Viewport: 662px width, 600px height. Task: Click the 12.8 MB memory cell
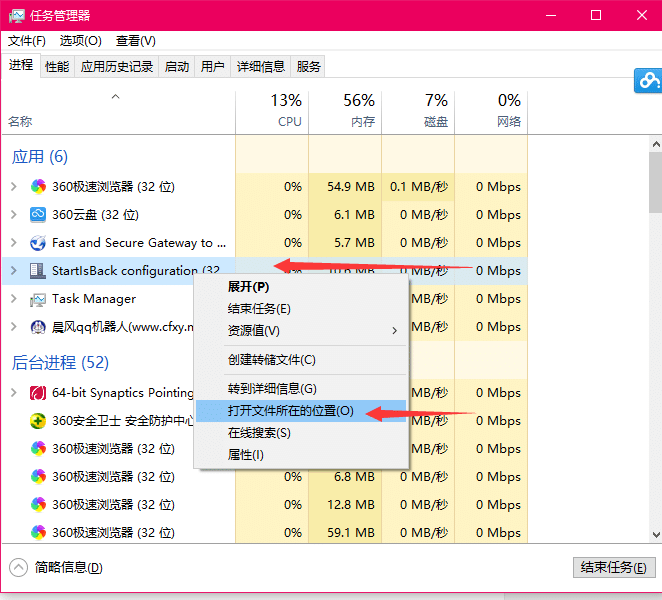(345, 505)
